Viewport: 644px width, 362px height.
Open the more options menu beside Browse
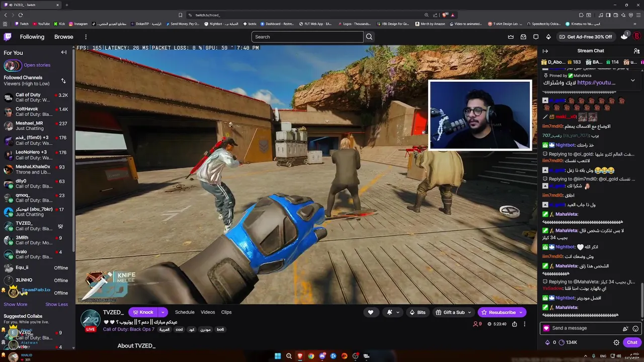(86, 37)
